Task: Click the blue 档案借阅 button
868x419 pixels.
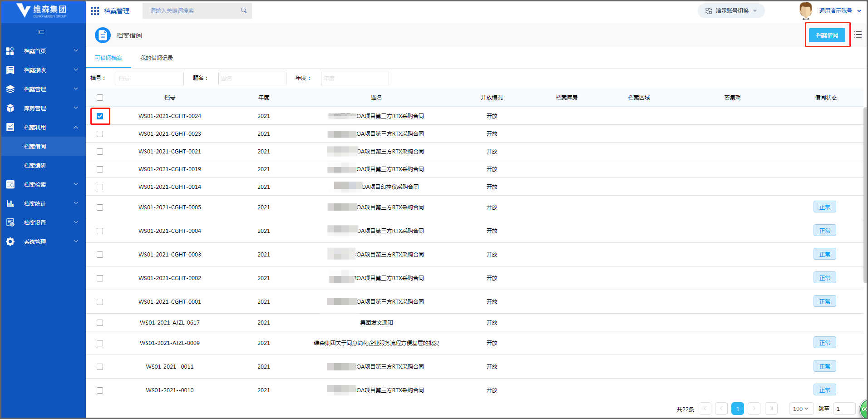Action: [x=827, y=35]
